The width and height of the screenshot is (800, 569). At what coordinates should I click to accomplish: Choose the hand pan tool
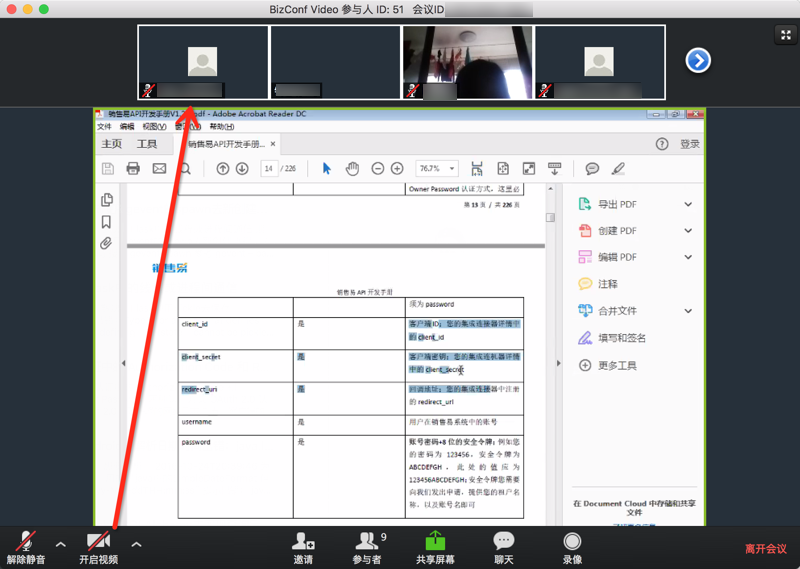point(352,168)
